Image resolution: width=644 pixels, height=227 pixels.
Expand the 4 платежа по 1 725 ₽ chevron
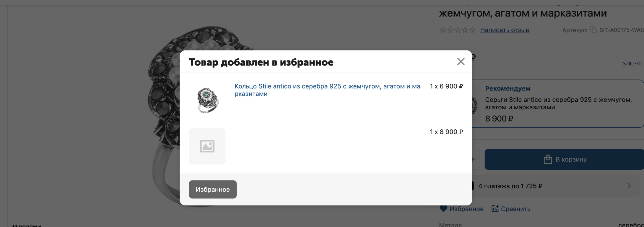coord(629,186)
